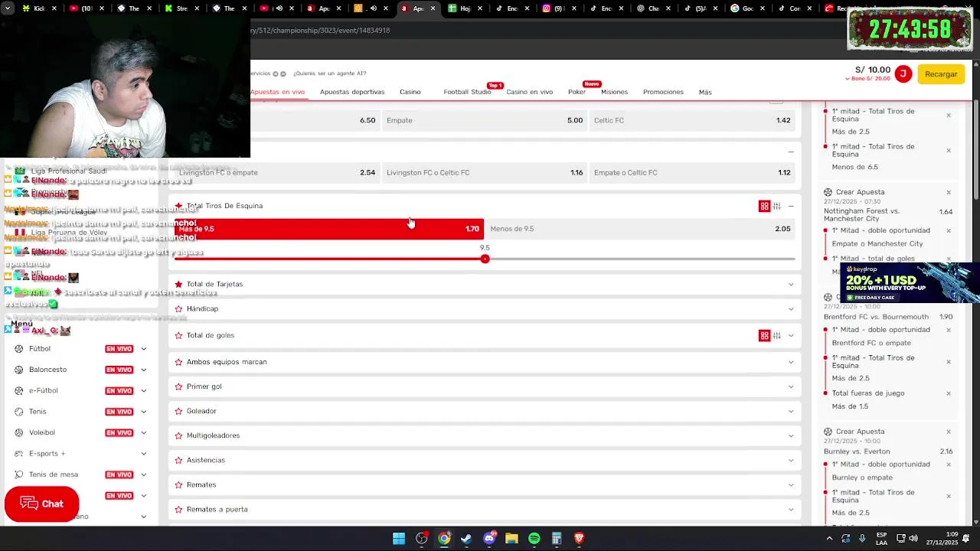Screen dimensions: 980x551
Task: Switch Total de goles to slider view
Action: click(x=776, y=335)
